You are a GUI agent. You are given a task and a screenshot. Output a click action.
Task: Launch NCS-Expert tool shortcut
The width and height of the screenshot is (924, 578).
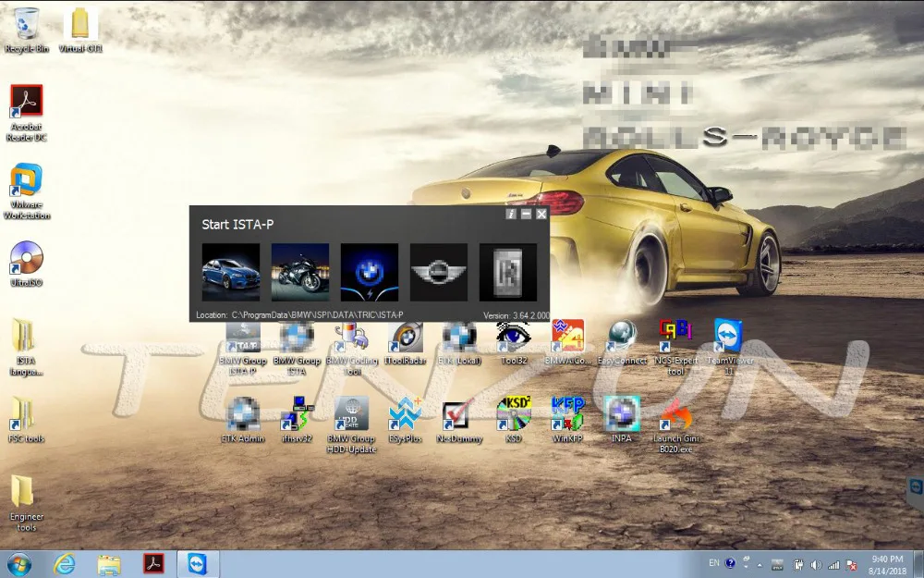pos(676,347)
